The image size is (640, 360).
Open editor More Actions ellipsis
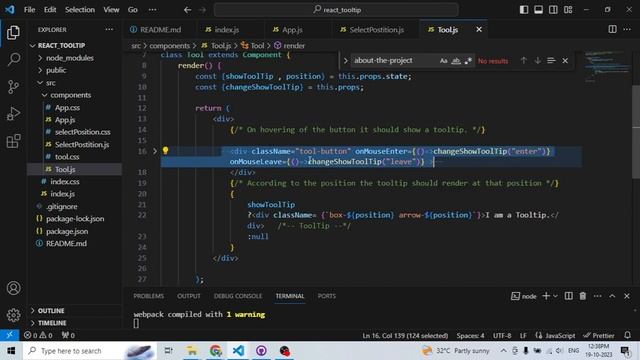point(627,29)
